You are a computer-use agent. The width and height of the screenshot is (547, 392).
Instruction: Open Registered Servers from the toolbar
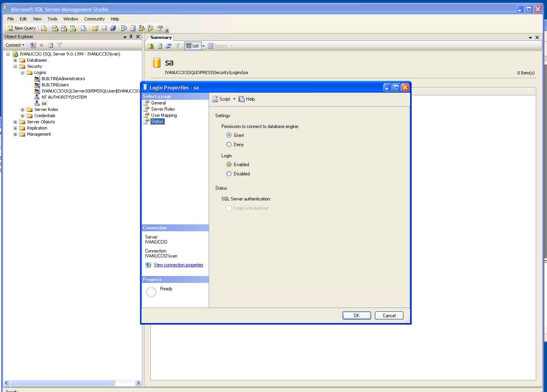click(124, 28)
